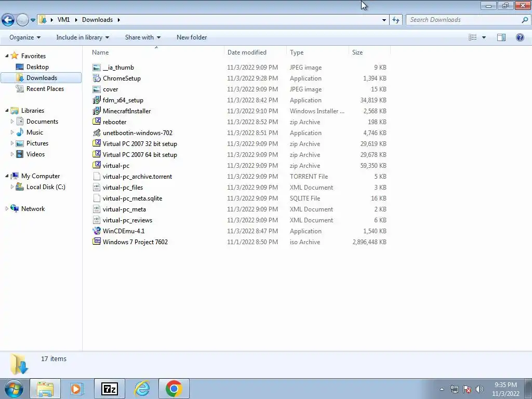Viewport: 532px width, 399px height.
Task: Collapse the Favorites tree section
Action: 7,56
